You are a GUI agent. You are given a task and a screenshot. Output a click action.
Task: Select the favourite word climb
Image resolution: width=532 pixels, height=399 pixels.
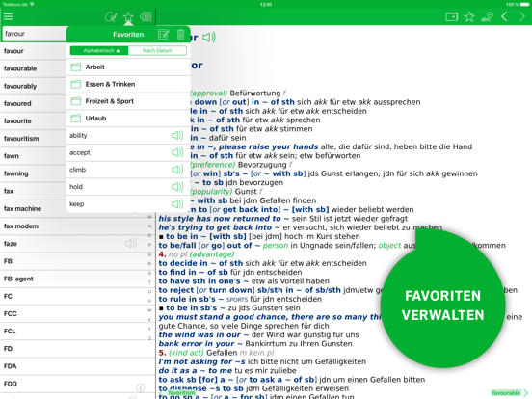(x=78, y=170)
